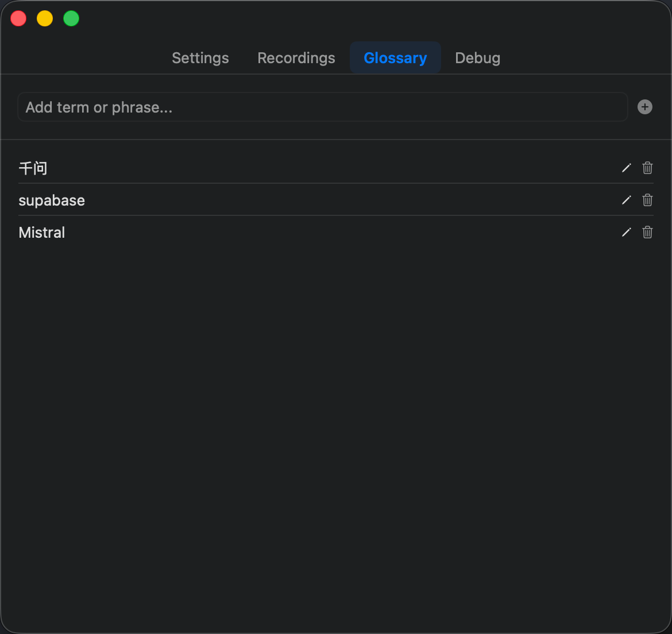Edit the 千问 glossary entry
This screenshot has width=672, height=634.
626,168
